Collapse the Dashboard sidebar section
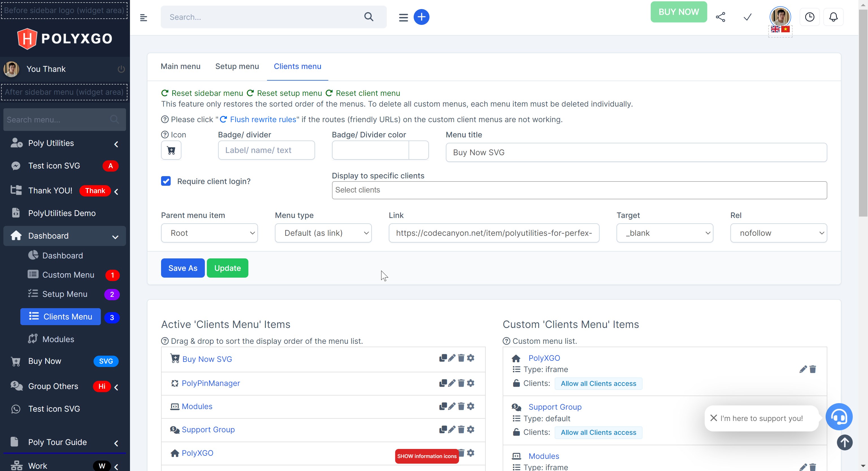 [115, 236]
